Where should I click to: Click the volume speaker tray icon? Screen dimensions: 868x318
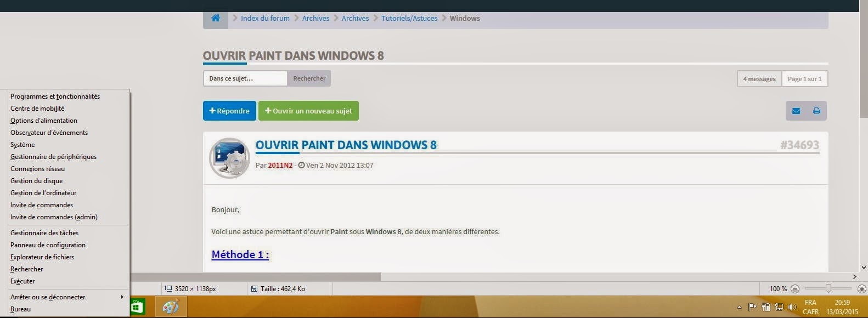click(x=792, y=307)
